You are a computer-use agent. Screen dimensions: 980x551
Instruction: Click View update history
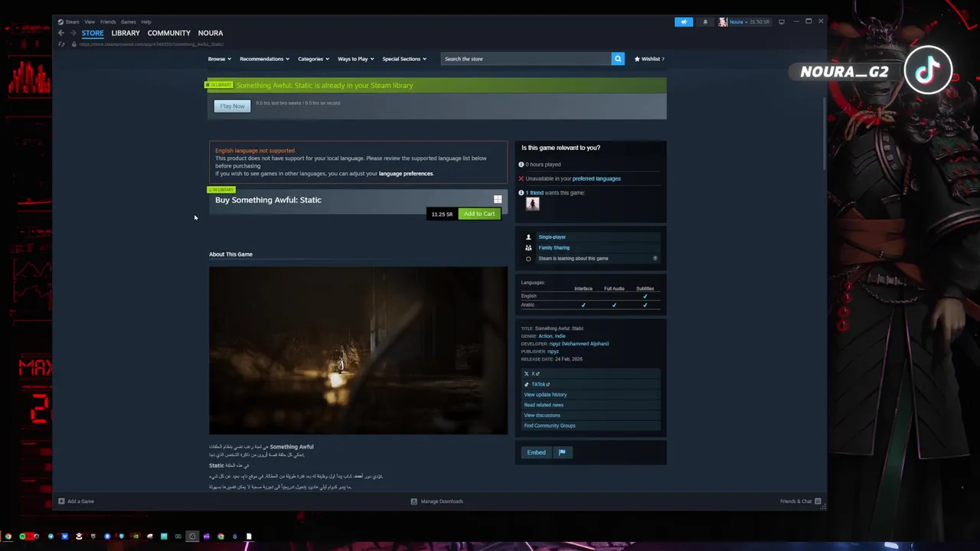pos(545,395)
